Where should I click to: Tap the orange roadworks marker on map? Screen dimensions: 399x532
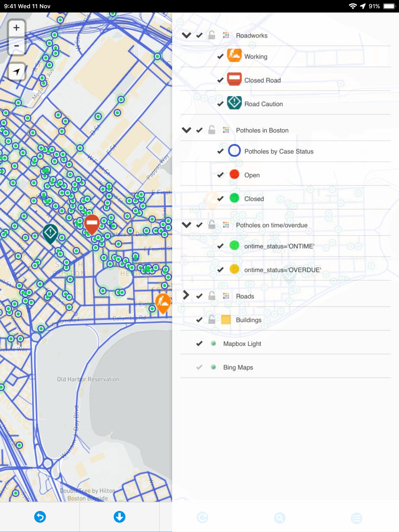pyautogui.click(x=163, y=303)
